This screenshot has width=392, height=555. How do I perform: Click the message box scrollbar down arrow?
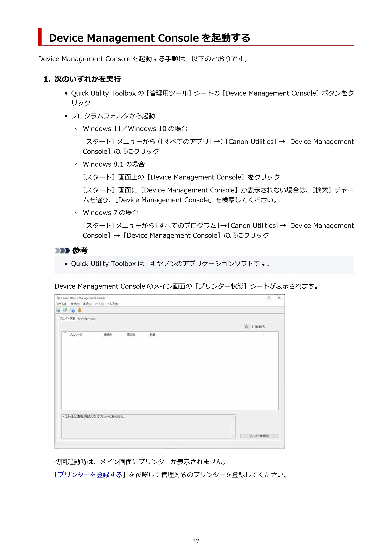233,436
